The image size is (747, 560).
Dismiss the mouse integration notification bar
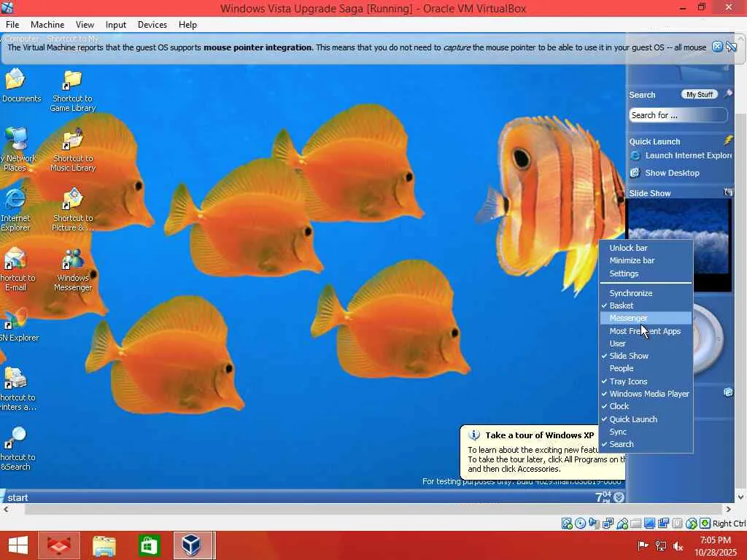point(717,47)
